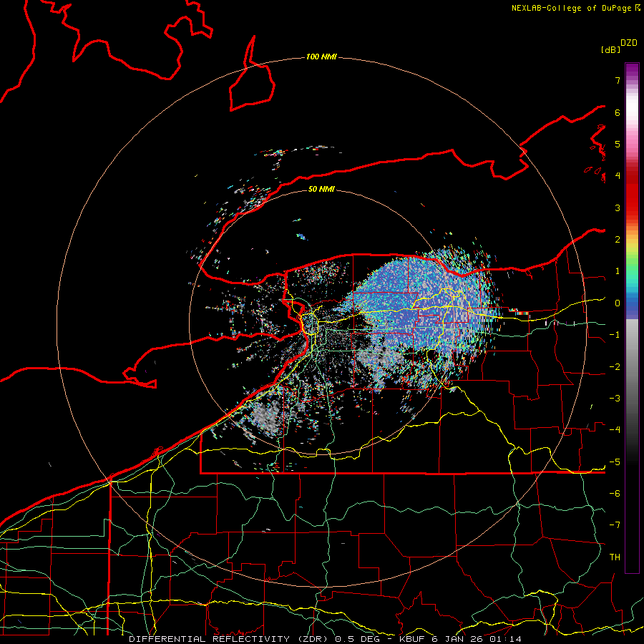The image size is (644, 644).
Task: Click the legend value -1
Action: (x=615, y=335)
